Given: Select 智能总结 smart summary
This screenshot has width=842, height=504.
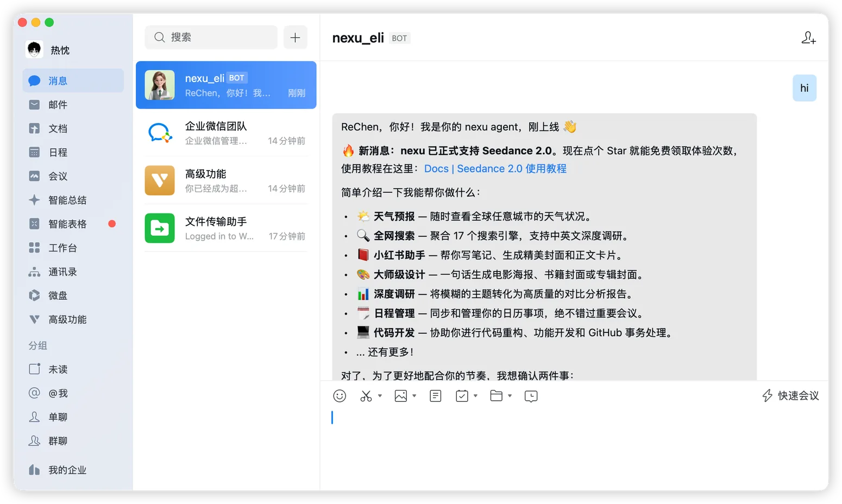Looking at the screenshot, I should coord(66,200).
